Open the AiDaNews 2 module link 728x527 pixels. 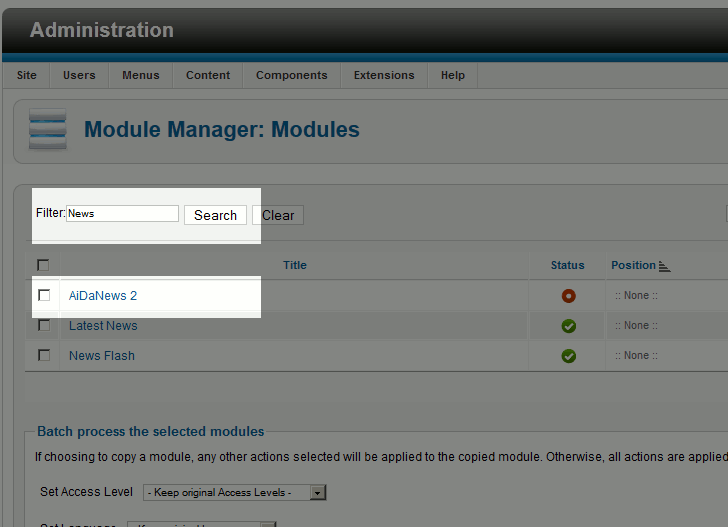[103, 296]
